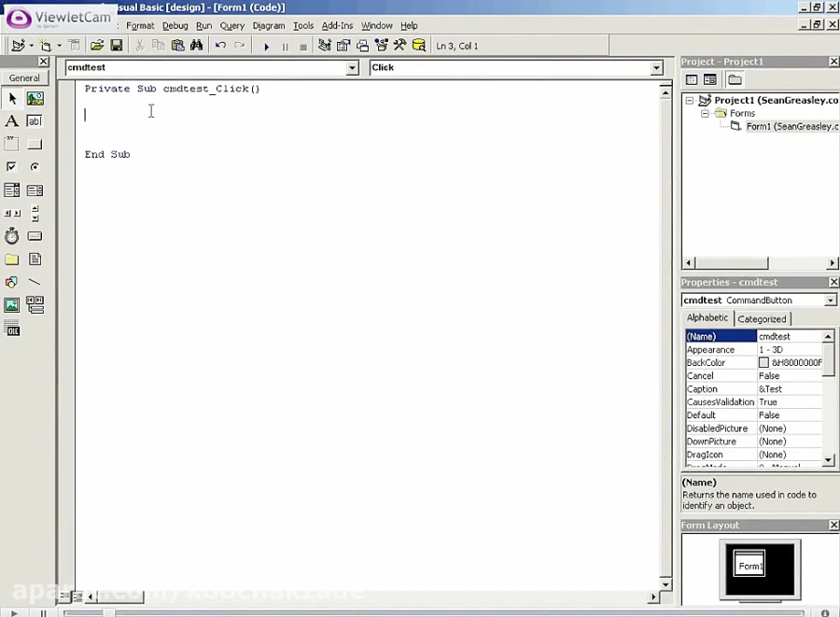
Task: Open the cmdtest object dropdown
Action: 352,67
